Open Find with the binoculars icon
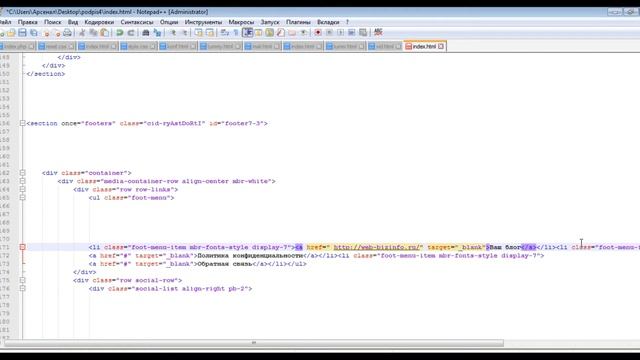Screen dimensions: 640x360 pyautogui.click(x=146, y=33)
